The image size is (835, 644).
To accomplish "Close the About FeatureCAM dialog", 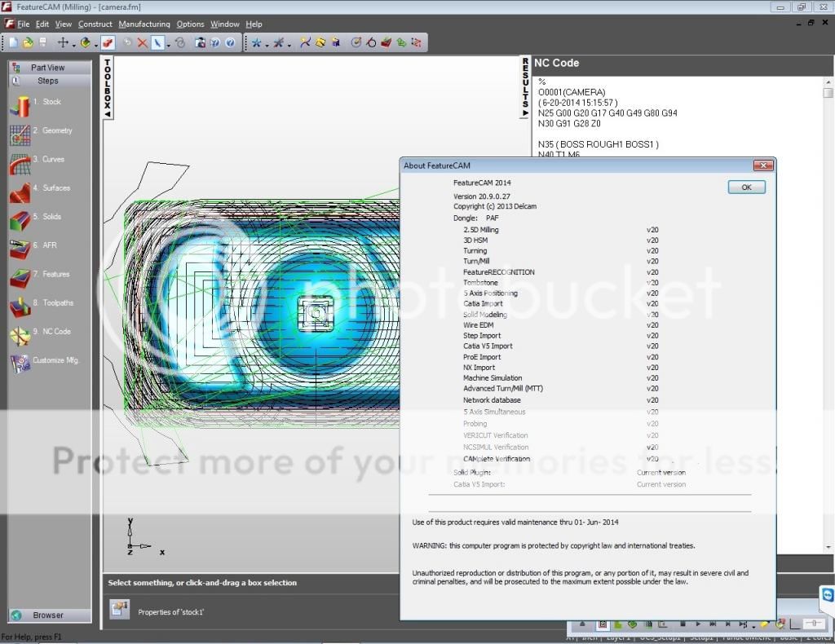I will pos(763,165).
